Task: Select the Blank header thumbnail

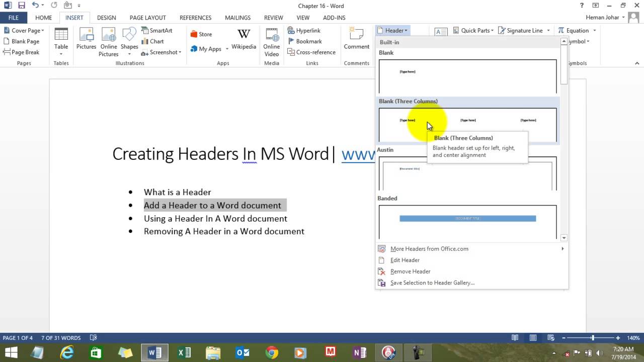Action: (467, 76)
